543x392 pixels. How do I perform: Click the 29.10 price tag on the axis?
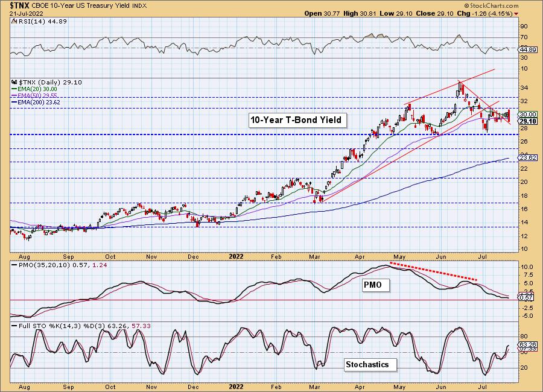[x=528, y=121]
